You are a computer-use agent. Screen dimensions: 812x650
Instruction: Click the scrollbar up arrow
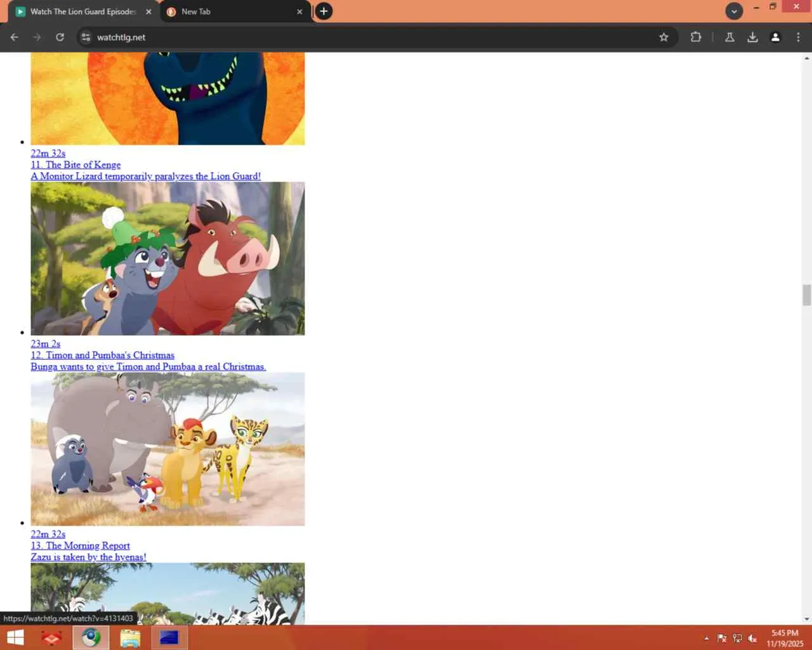pyautogui.click(x=806, y=58)
